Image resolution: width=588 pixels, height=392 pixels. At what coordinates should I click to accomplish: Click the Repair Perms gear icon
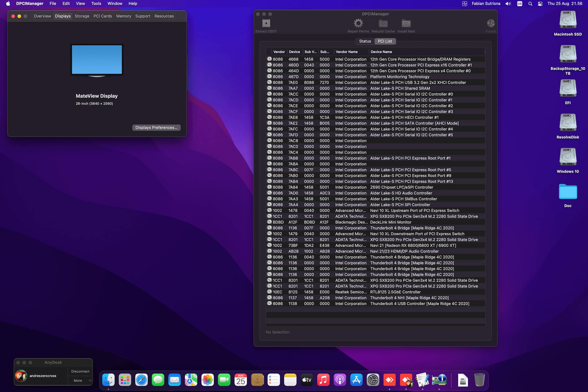[358, 24]
